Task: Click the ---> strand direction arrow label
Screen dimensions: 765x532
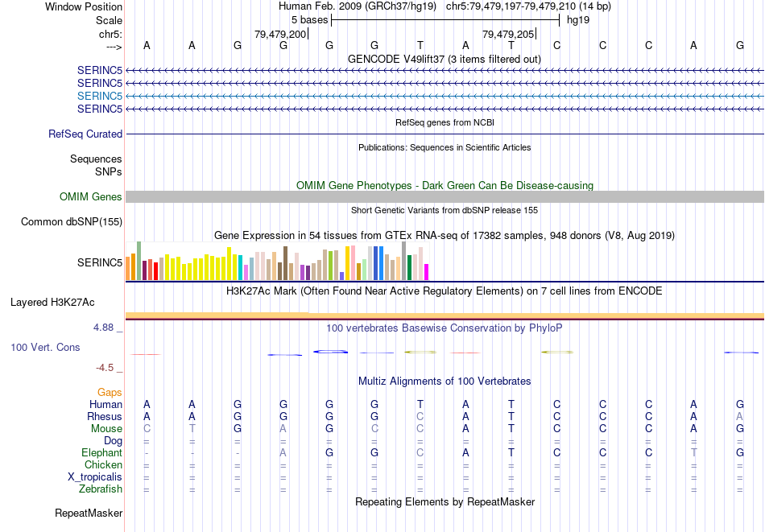Action: tap(114, 47)
